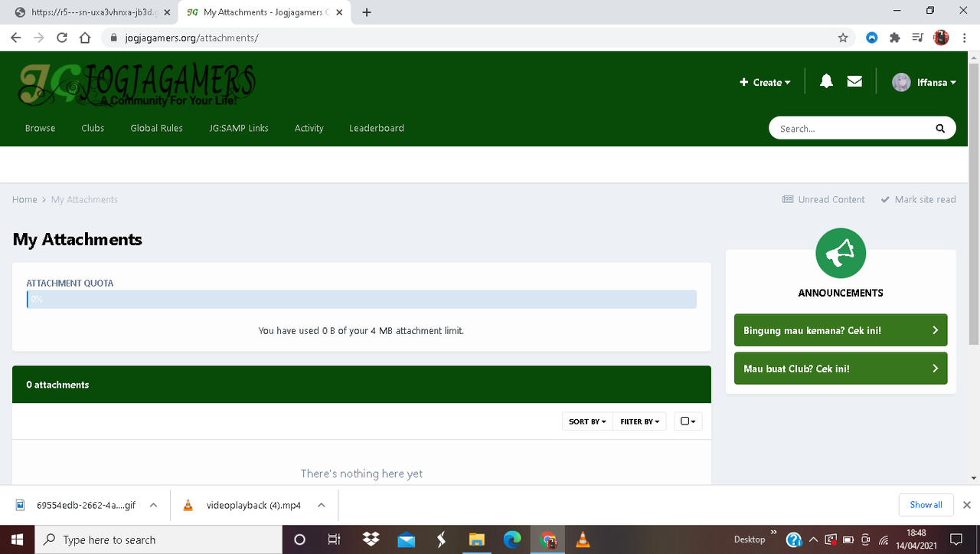The image size is (980, 554).
Task: Open Cortana circle in taskbar
Action: click(x=299, y=539)
